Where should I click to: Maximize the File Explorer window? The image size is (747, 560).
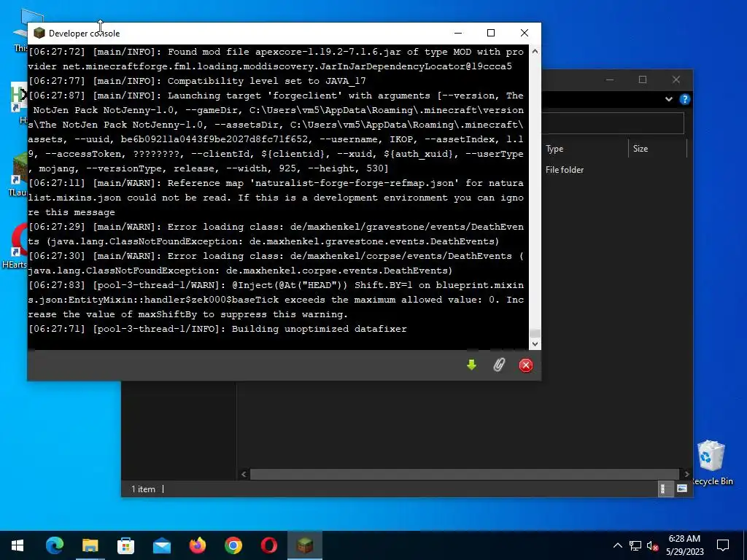tap(643, 79)
